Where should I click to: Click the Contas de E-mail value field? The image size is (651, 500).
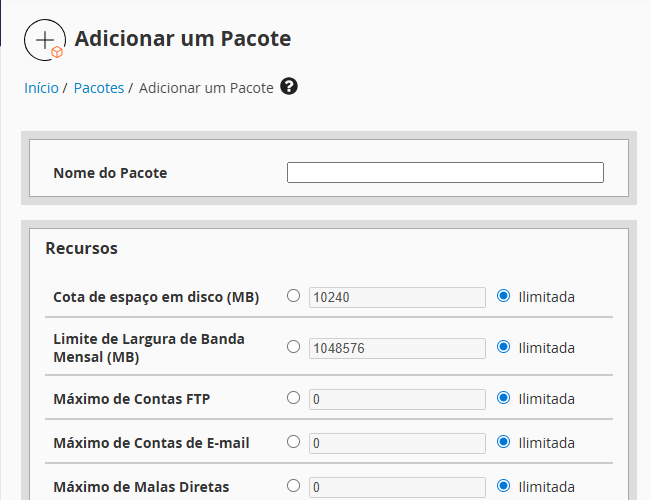397,442
